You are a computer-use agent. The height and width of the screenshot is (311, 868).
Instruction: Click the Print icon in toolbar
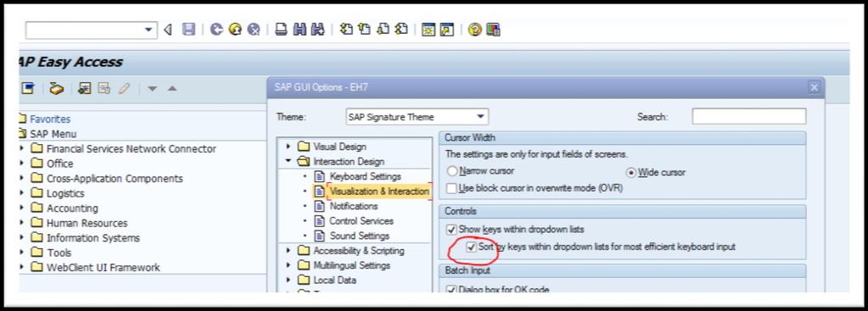point(281,30)
